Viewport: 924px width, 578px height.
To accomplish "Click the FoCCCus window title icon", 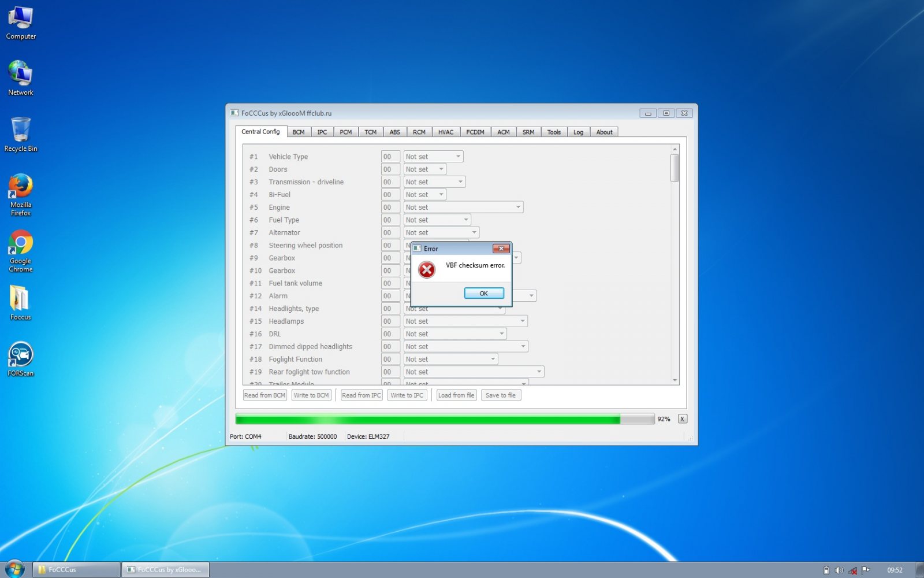I will 234,113.
